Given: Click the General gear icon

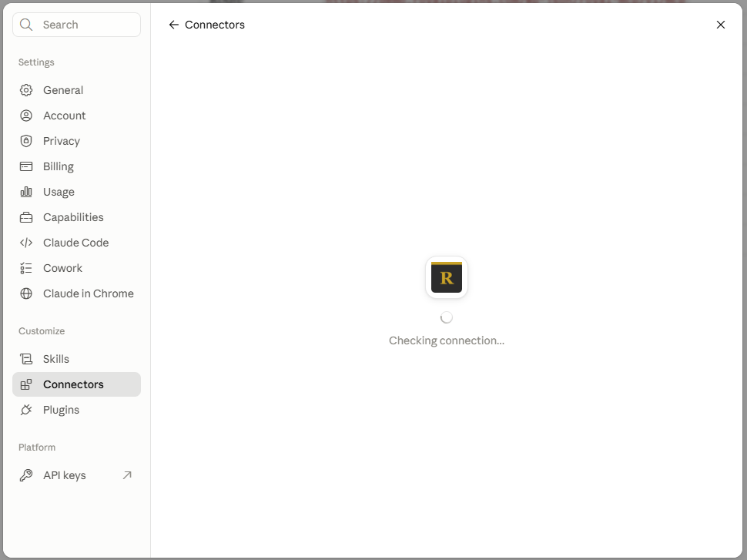Looking at the screenshot, I should pyautogui.click(x=26, y=90).
